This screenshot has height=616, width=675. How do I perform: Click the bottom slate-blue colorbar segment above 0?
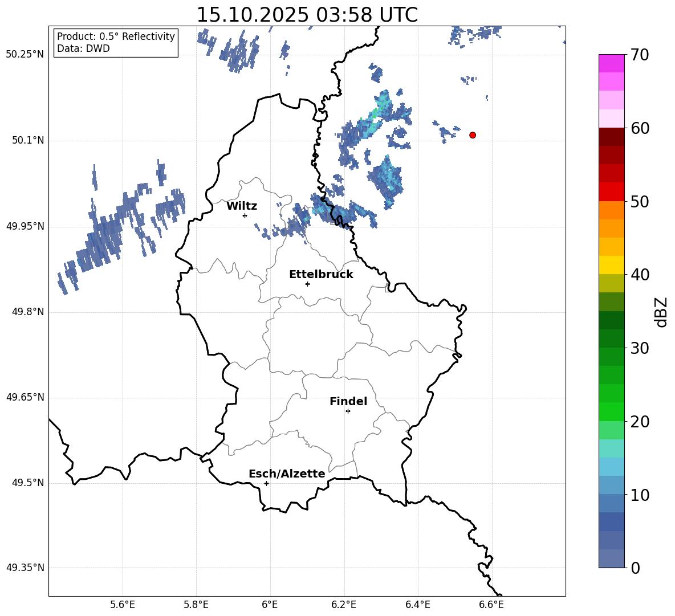tap(612, 558)
